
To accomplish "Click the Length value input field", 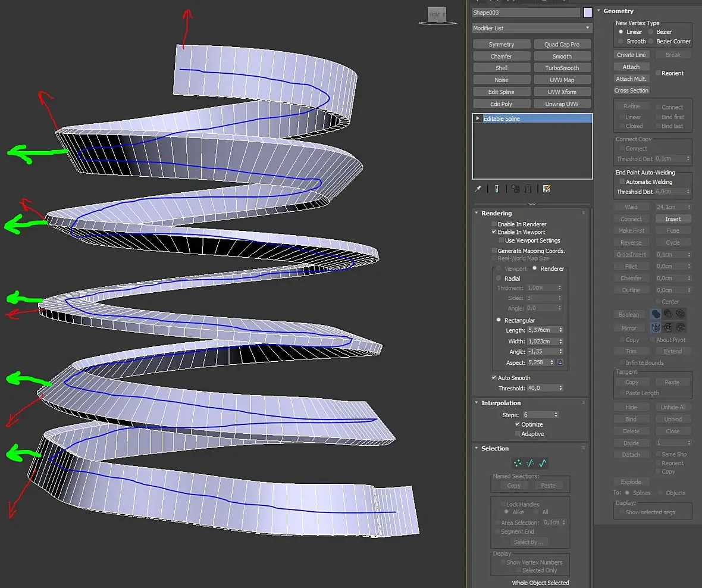I will [541, 330].
